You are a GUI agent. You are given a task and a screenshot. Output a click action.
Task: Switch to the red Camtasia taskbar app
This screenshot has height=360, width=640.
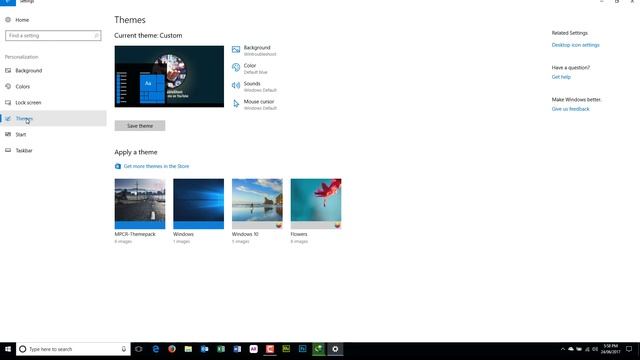[x=270, y=349]
